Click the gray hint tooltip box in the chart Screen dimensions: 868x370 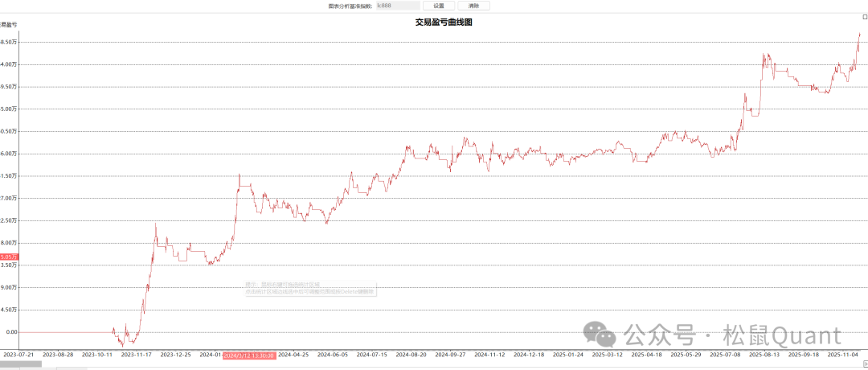tap(310, 288)
